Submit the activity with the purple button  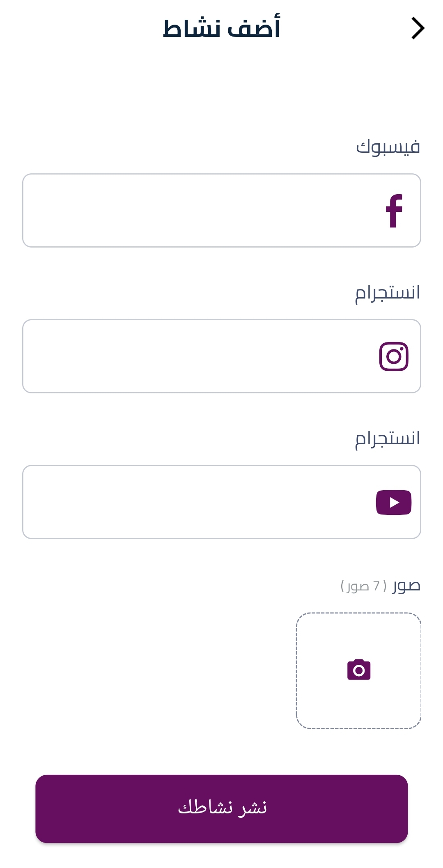pyautogui.click(x=222, y=808)
